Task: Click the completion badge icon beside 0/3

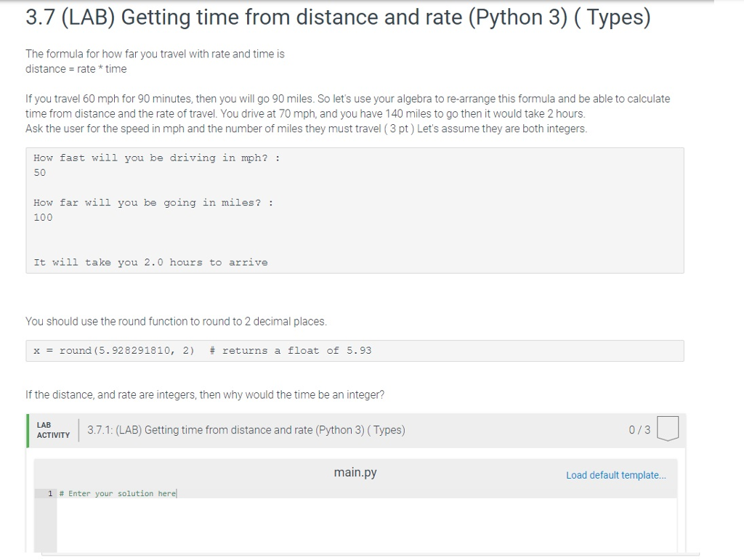Action: [668, 429]
